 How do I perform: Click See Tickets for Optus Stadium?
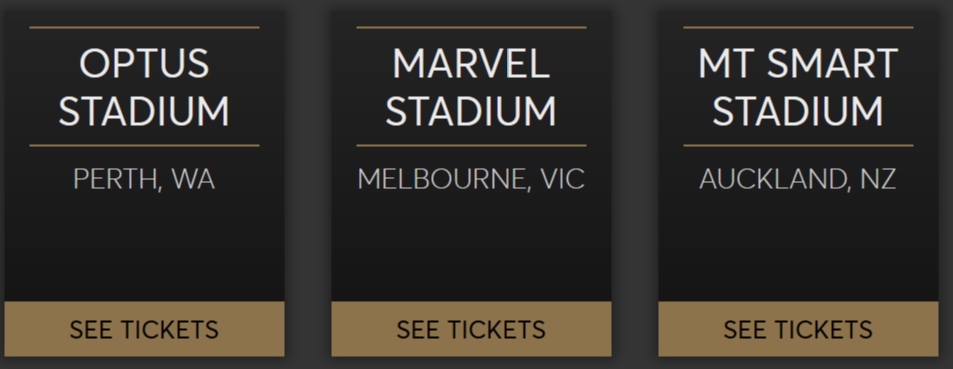144,329
